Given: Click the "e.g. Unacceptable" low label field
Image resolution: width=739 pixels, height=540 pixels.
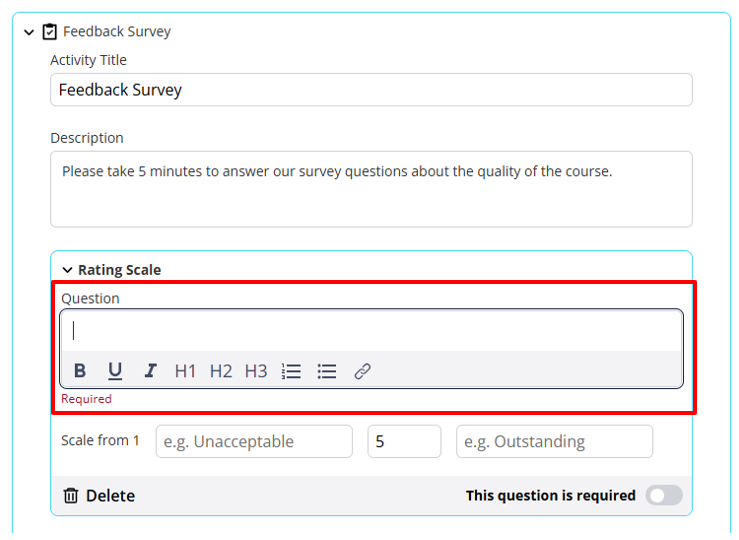Looking at the screenshot, I should (x=254, y=441).
